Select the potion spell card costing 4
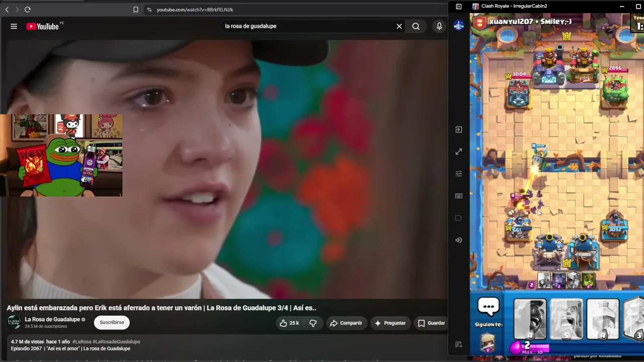The image size is (644, 362). click(603, 319)
